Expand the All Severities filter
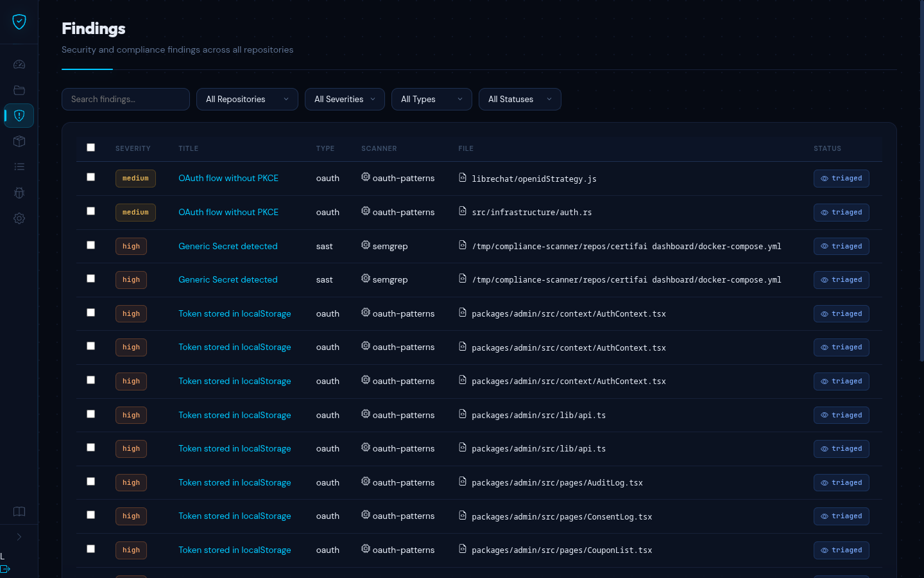This screenshot has height=578, width=924. point(345,100)
